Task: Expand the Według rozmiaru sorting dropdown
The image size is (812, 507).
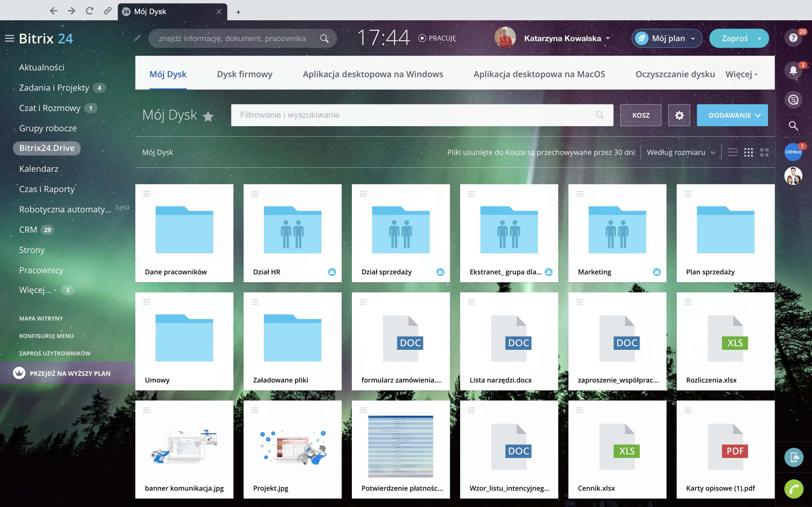Action: [681, 153]
